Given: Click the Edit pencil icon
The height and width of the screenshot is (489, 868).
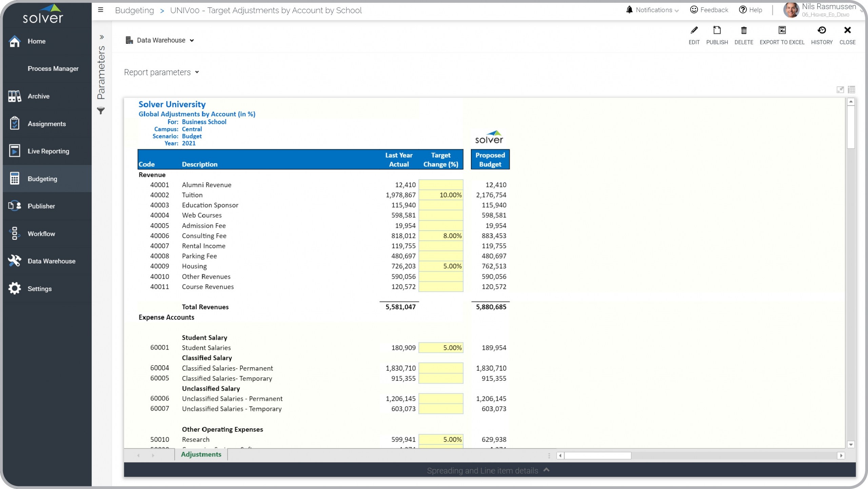Looking at the screenshot, I should pyautogui.click(x=694, y=31).
